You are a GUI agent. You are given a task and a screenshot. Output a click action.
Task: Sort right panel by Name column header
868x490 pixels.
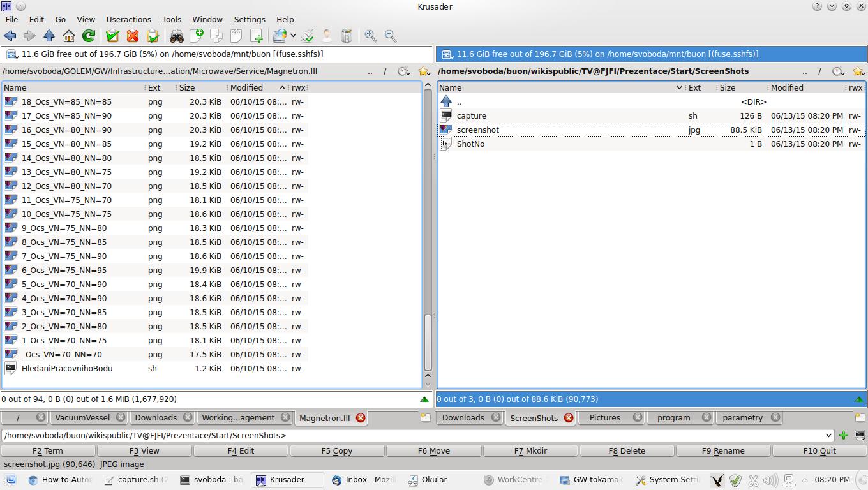pyautogui.click(x=561, y=88)
